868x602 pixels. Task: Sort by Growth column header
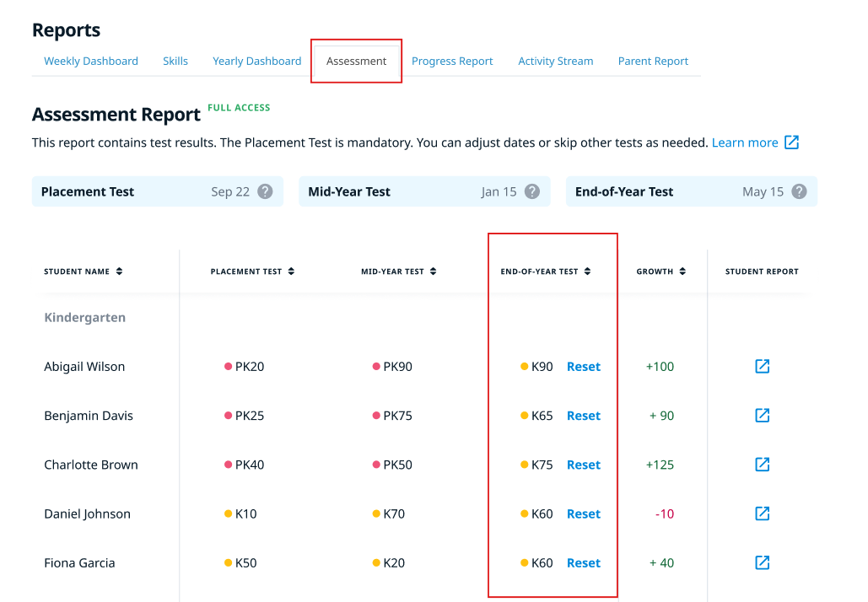pos(660,271)
